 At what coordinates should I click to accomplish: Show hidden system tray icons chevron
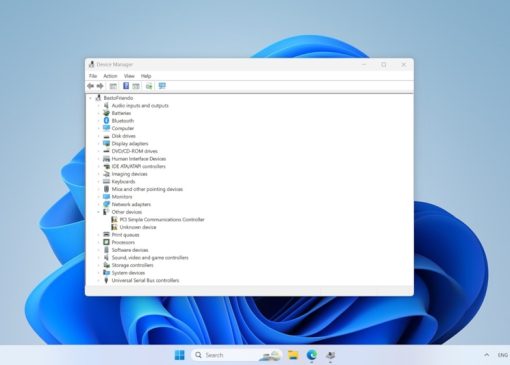click(487, 355)
